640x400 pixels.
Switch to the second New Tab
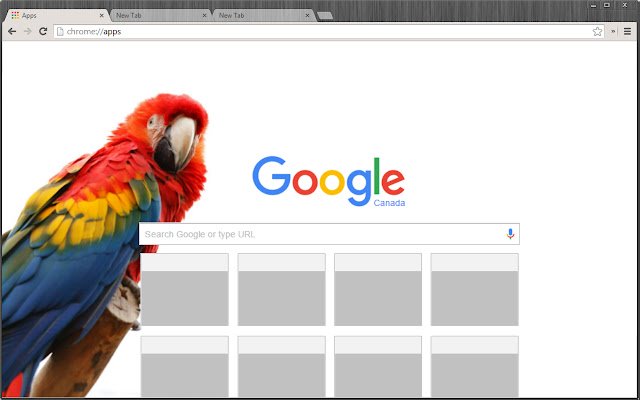tap(263, 16)
